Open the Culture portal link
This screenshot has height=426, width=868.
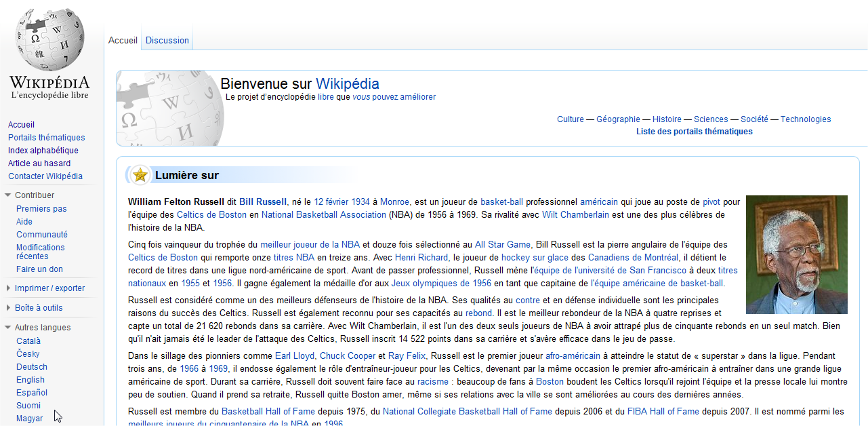coord(571,119)
